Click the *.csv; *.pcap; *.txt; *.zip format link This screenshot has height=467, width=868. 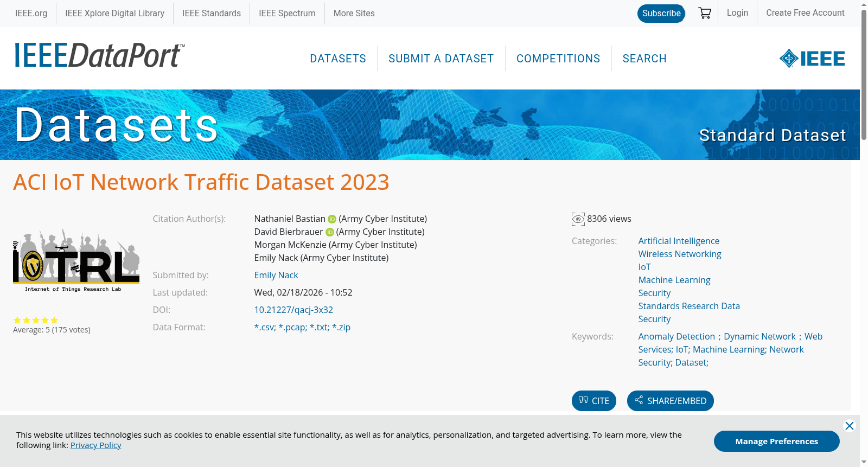(x=302, y=328)
